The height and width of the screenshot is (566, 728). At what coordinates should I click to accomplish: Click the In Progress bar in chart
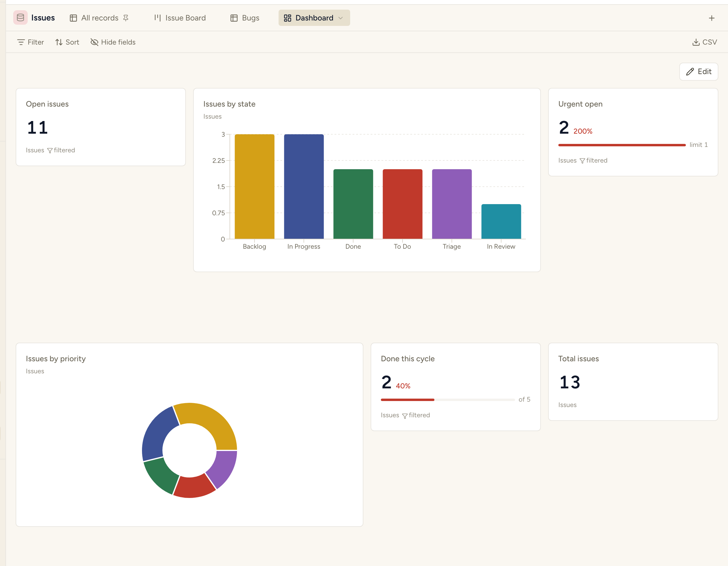point(304,186)
